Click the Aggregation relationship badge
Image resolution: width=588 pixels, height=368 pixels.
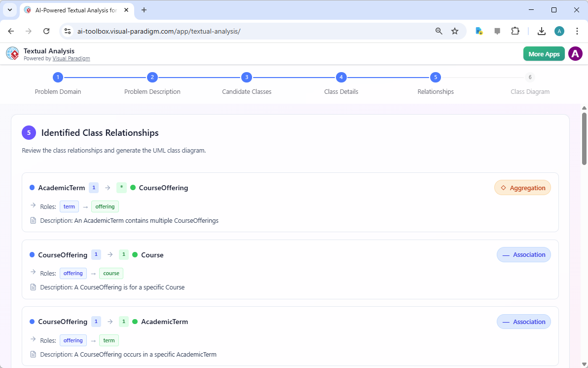coord(522,188)
